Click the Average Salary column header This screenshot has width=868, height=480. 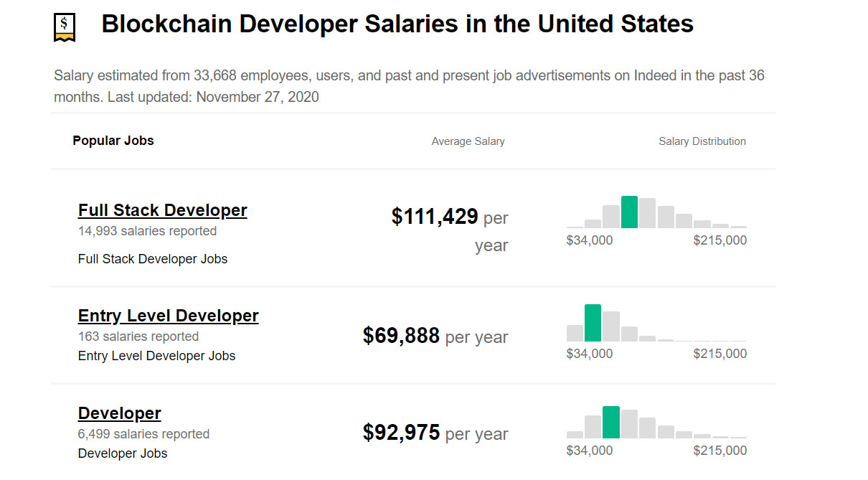click(x=468, y=141)
